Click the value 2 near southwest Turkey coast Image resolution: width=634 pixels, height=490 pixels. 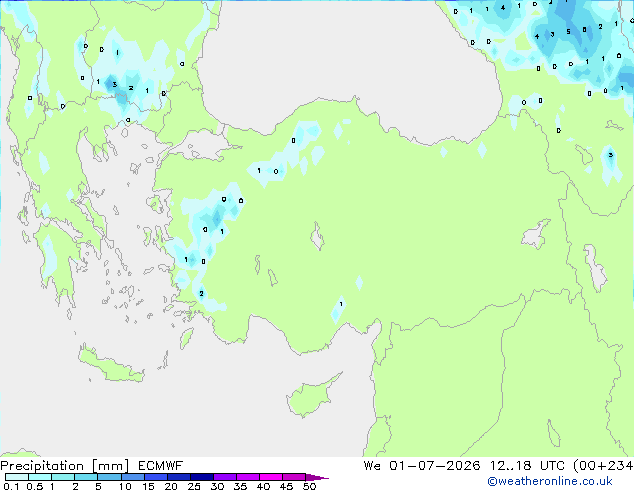tap(201, 294)
